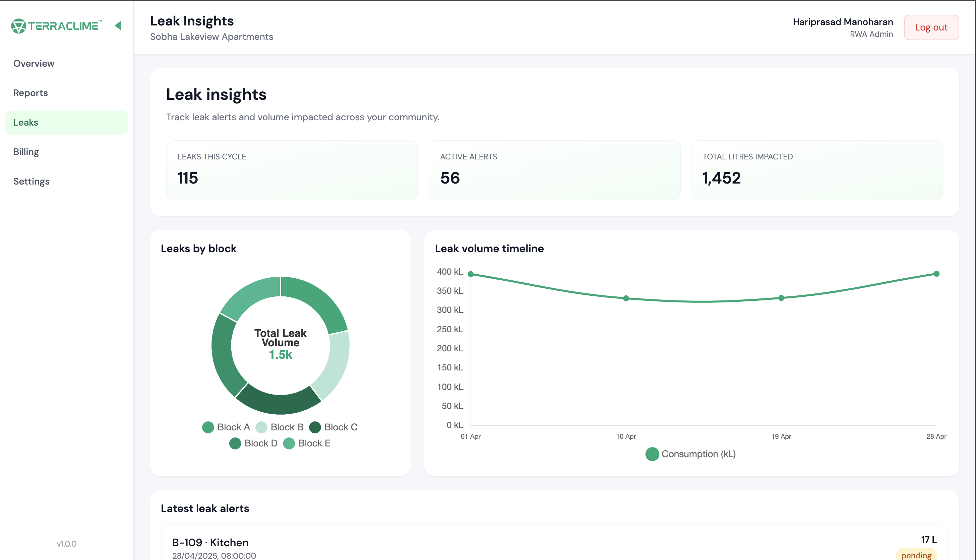The width and height of the screenshot is (976, 560).
Task: Click the Leaks This Cycle card
Action: pyautogui.click(x=292, y=170)
